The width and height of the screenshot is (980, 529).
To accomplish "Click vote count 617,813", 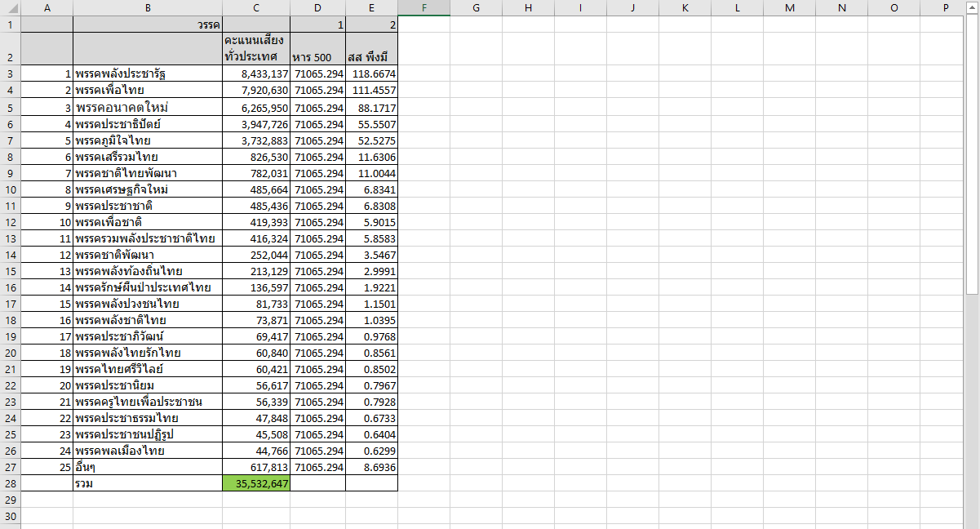I will (x=256, y=466).
